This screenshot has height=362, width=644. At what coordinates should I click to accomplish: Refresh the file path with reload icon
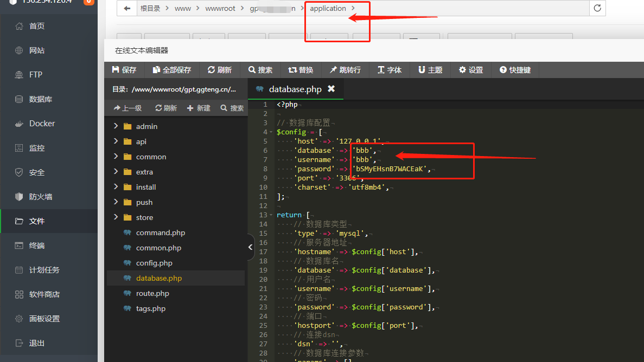(x=597, y=8)
